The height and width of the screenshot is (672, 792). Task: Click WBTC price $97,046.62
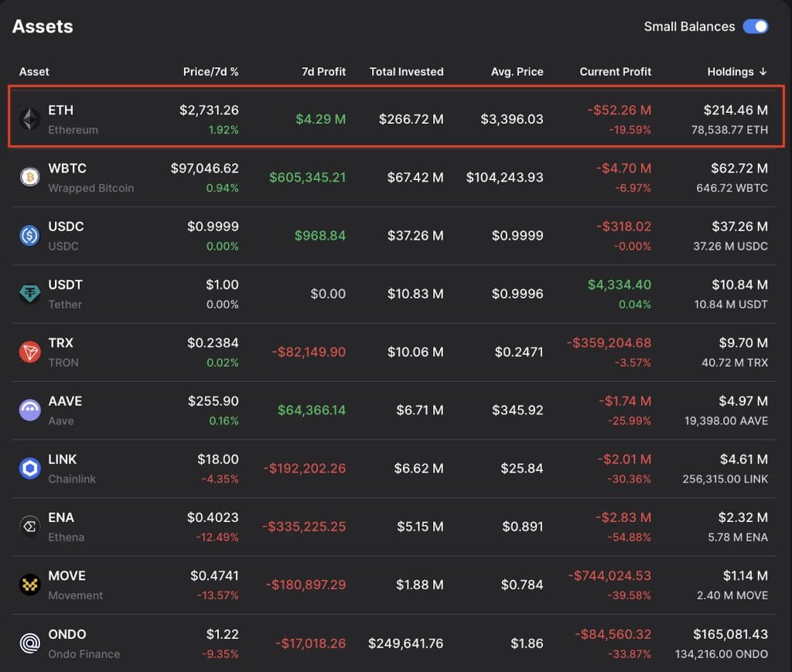tap(204, 168)
